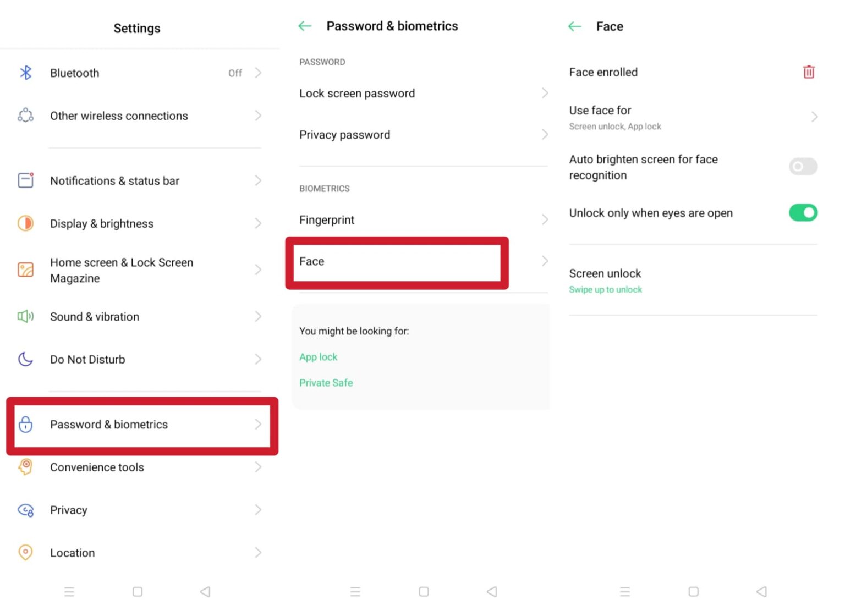Go back from Password & biometrics screen
The width and height of the screenshot is (845, 616).
[305, 26]
